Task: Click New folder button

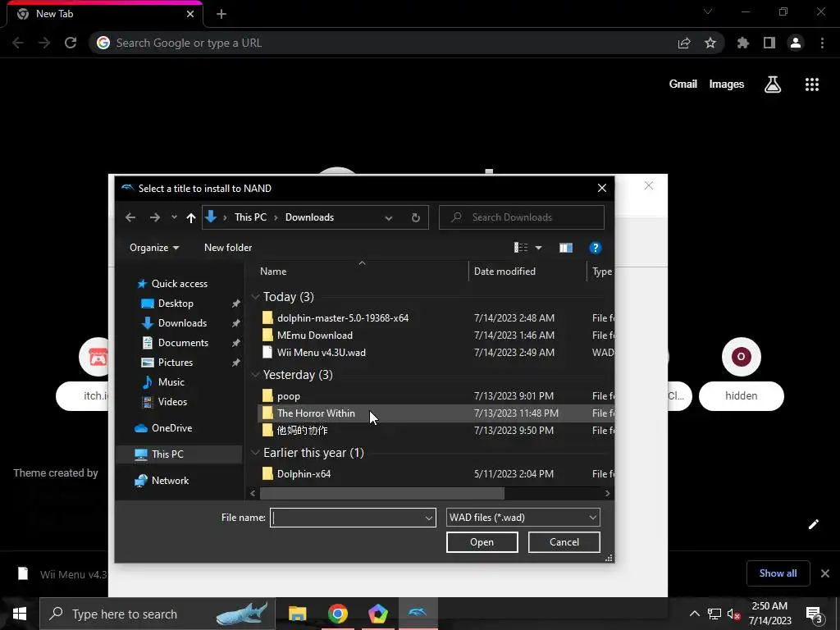Action: [228, 248]
